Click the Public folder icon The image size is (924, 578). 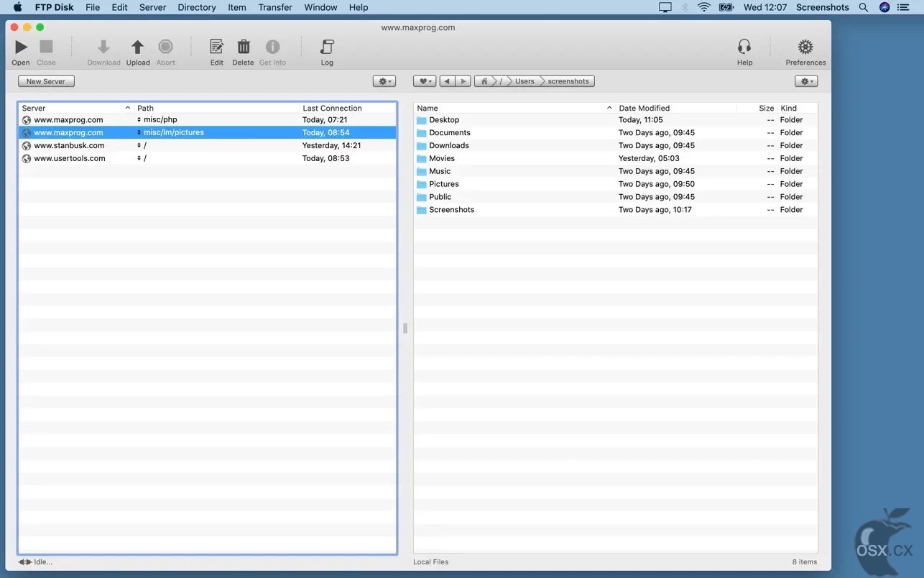(422, 197)
